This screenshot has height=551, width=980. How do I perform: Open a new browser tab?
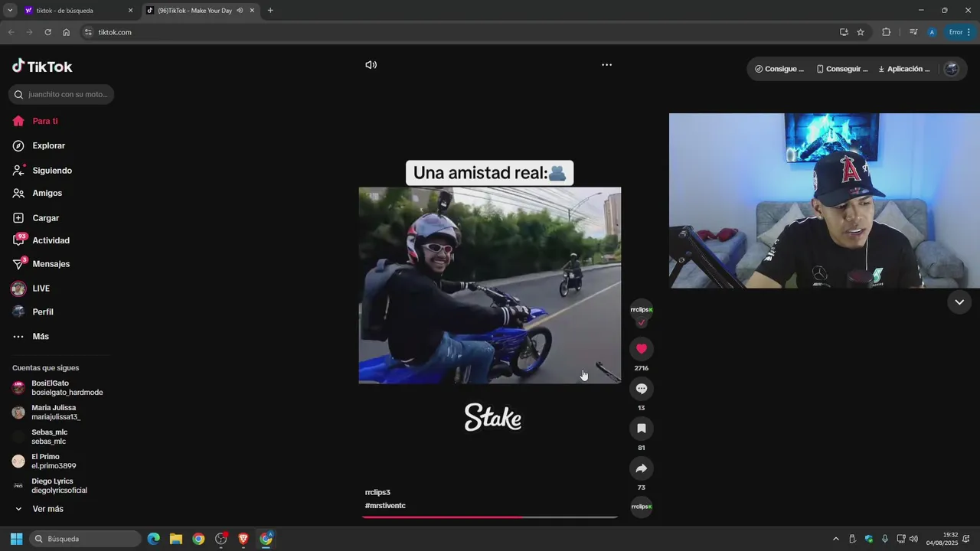[x=270, y=11]
